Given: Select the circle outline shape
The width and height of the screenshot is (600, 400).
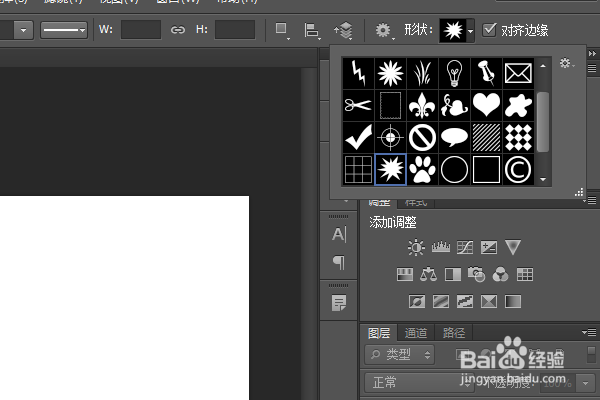Looking at the screenshot, I should pos(454,169).
